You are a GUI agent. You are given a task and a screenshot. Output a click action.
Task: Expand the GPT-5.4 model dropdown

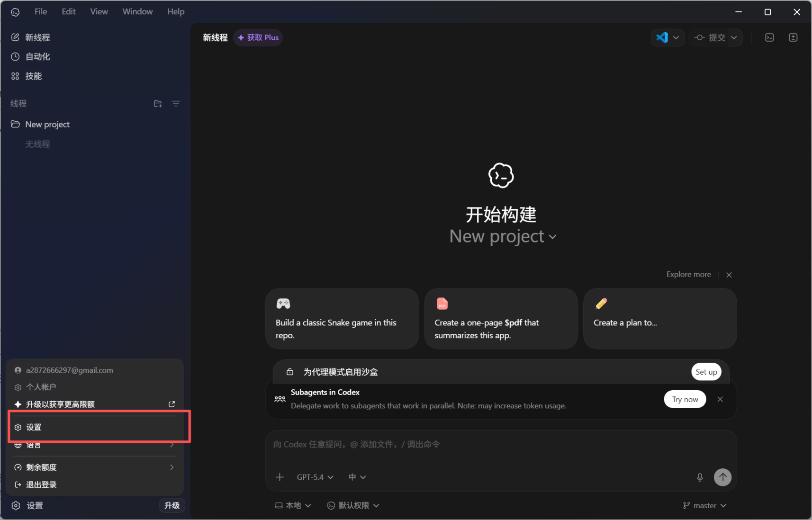[x=315, y=477]
